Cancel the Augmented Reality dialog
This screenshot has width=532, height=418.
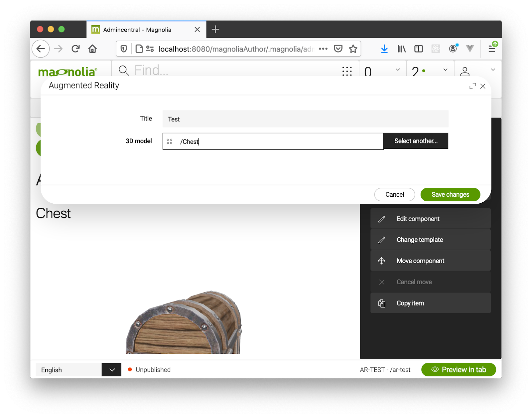click(394, 195)
